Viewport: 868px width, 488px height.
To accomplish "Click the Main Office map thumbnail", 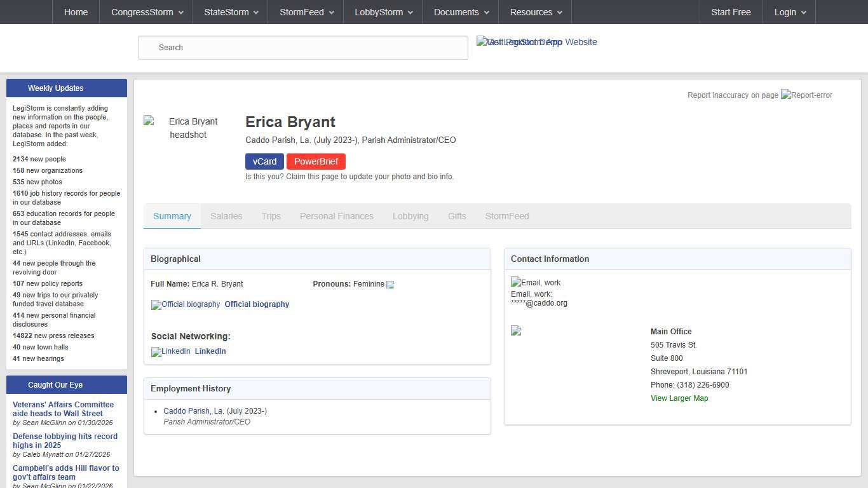I will [x=516, y=331].
